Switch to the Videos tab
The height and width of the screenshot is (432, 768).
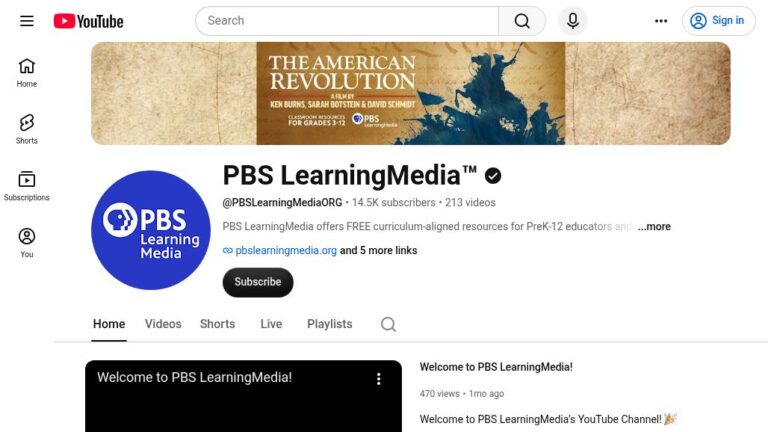pos(163,324)
